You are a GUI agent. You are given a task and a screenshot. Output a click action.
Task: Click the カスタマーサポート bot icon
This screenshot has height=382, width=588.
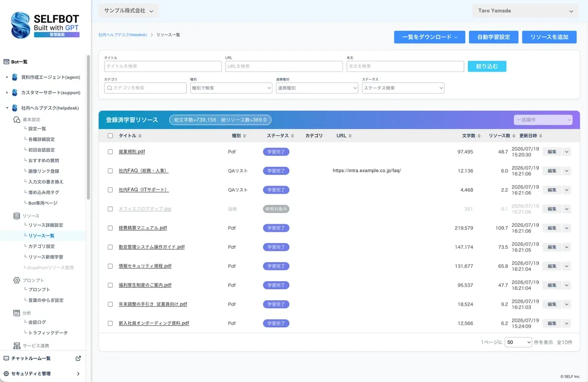tap(15, 93)
